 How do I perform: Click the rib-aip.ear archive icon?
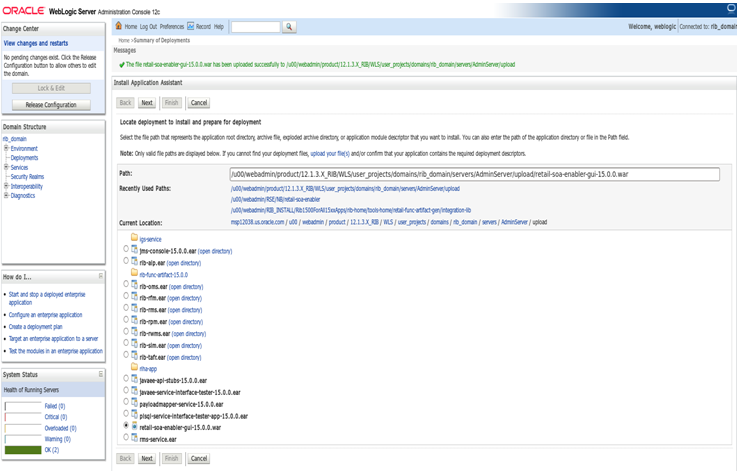click(x=134, y=261)
